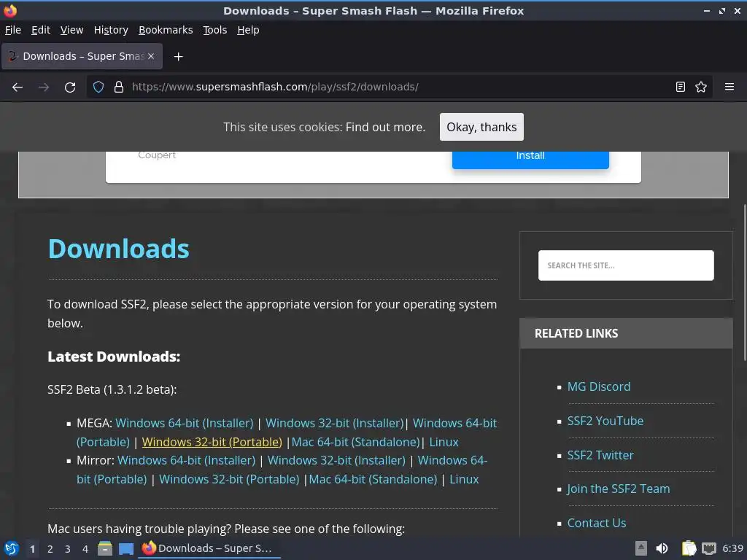
Task: Open the File menu
Action: (x=13, y=30)
